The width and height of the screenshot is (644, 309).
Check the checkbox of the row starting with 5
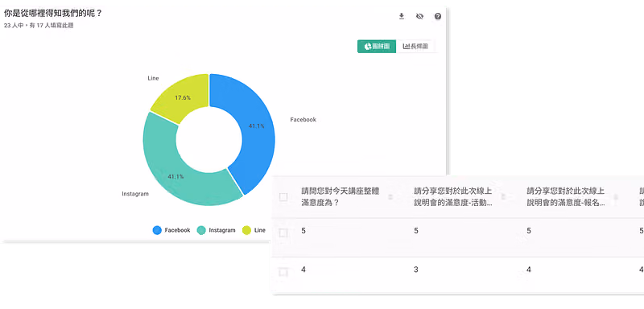[x=283, y=233]
